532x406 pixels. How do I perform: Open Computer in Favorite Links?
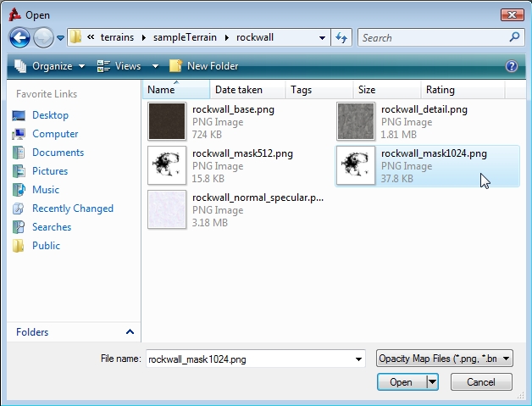tap(55, 134)
